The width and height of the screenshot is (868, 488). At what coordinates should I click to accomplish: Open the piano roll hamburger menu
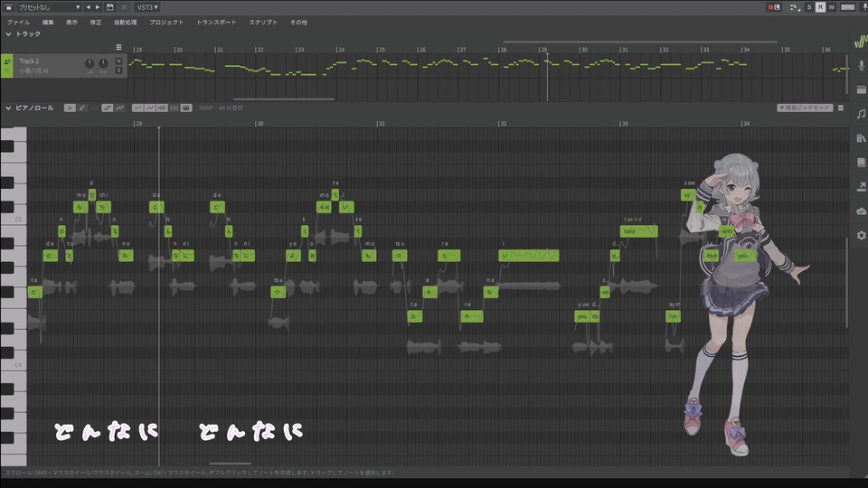(x=840, y=108)
